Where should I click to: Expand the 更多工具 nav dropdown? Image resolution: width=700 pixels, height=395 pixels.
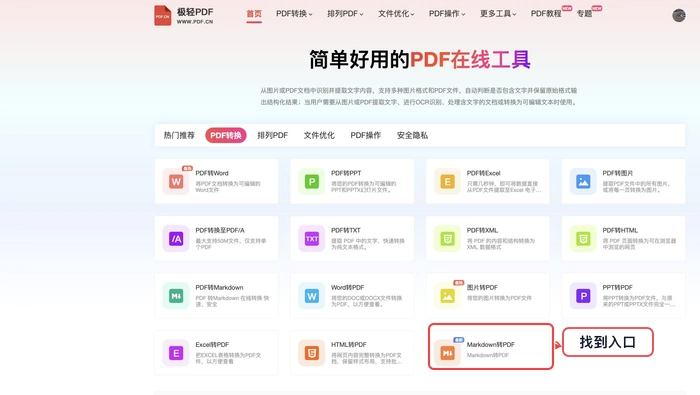click(498, 14)
